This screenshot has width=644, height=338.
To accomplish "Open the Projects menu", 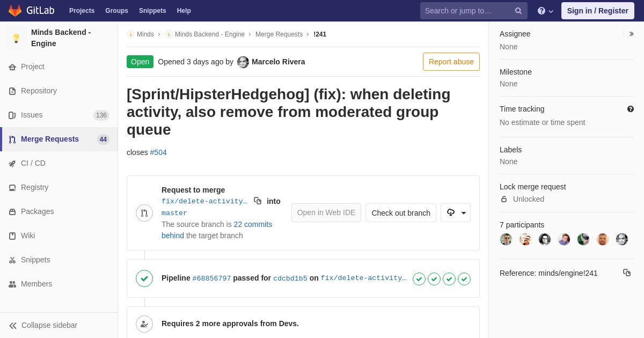I will [x=82, y=11].
